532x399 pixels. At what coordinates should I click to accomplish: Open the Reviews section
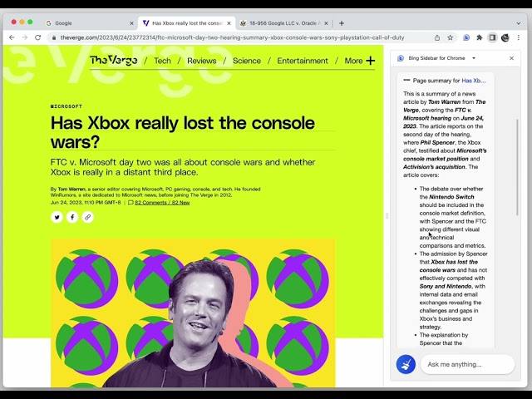[201, 61]
